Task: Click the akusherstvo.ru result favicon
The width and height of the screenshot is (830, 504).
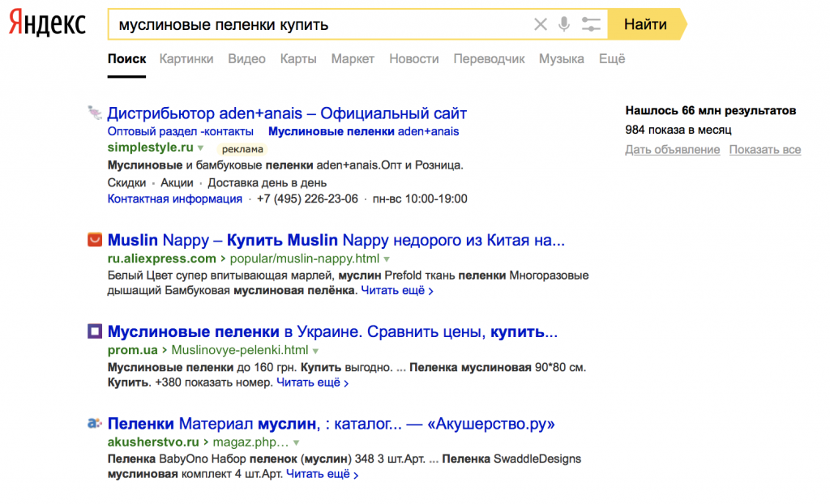Action: 94,424
